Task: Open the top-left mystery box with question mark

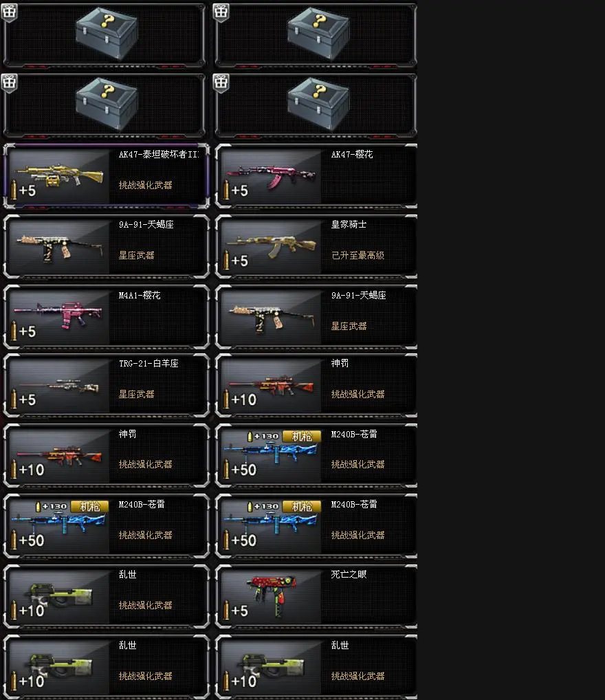Action: pos(107,34)
